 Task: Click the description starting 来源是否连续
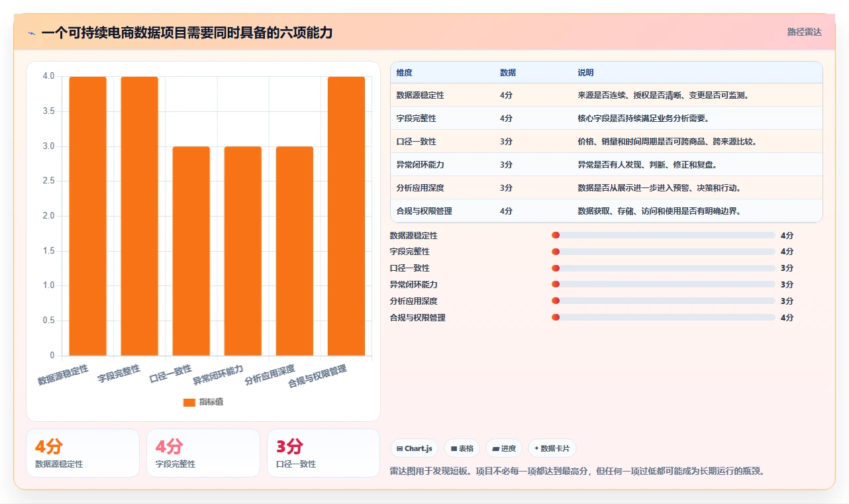pyautogui.click(x=663, y=95)
